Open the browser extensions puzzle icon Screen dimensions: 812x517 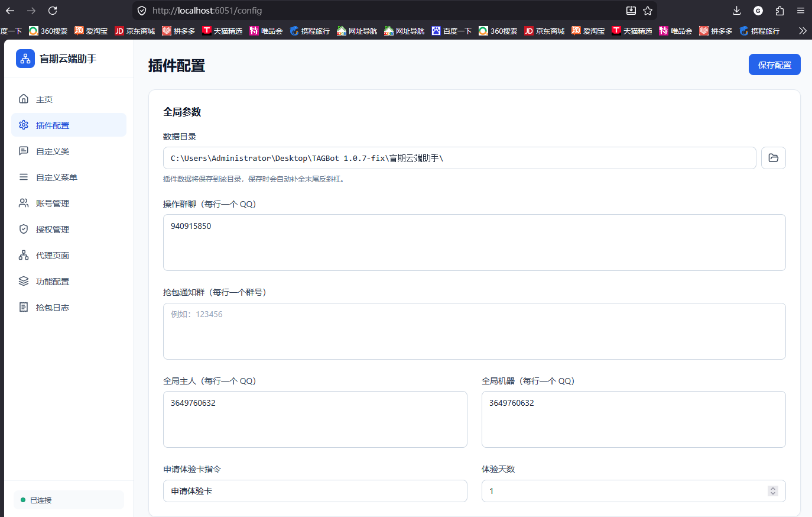[x=779, y=11]
